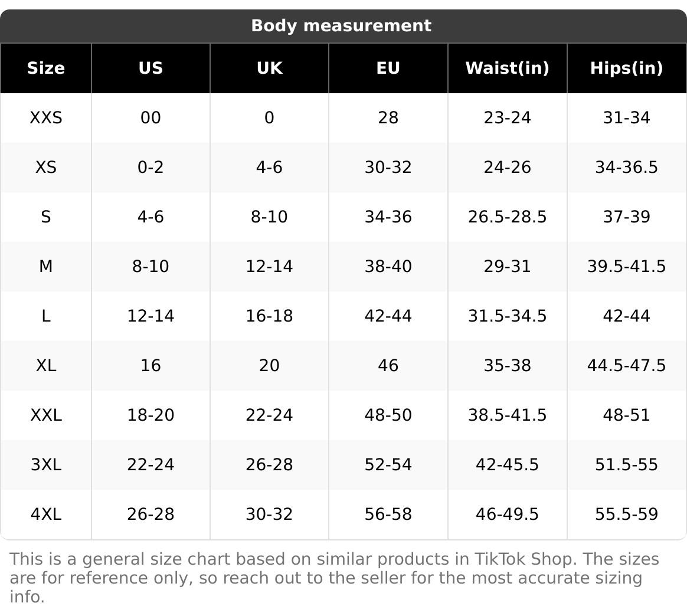Click the Waist(in) column header

click(507, 68)
